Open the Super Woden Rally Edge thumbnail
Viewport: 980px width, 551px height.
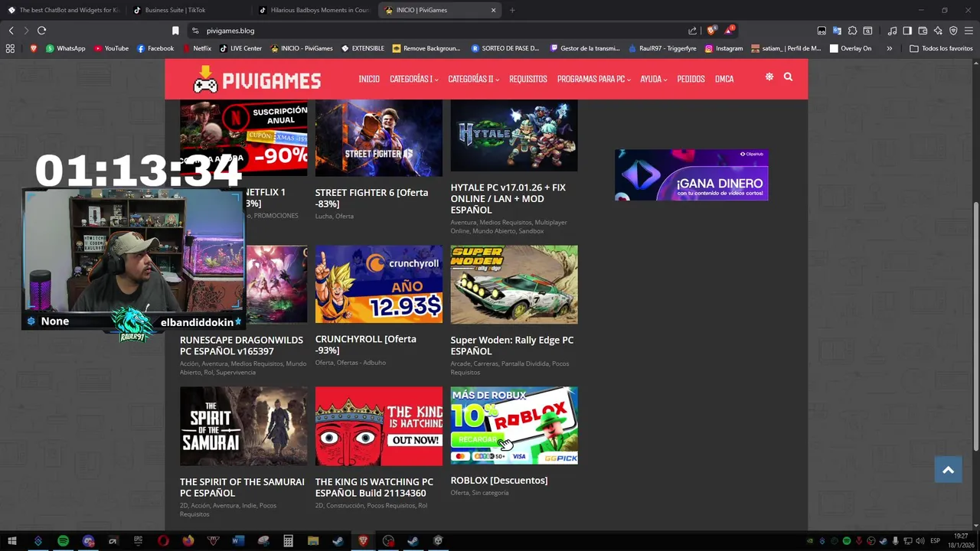[514, 285]
